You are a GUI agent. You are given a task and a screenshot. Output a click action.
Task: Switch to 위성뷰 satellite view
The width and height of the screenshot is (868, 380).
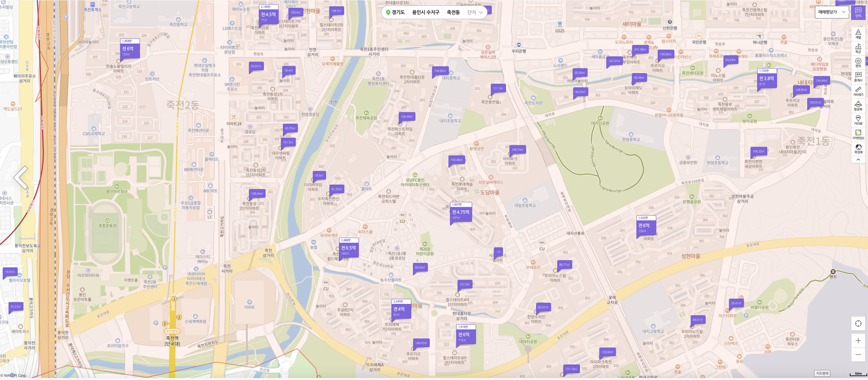[x=858, y=149]
